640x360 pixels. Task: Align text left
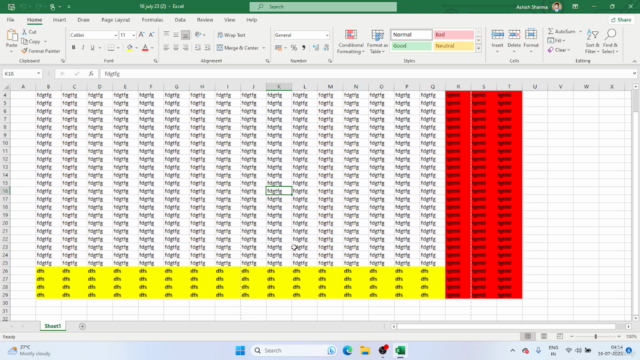(166, 48)
